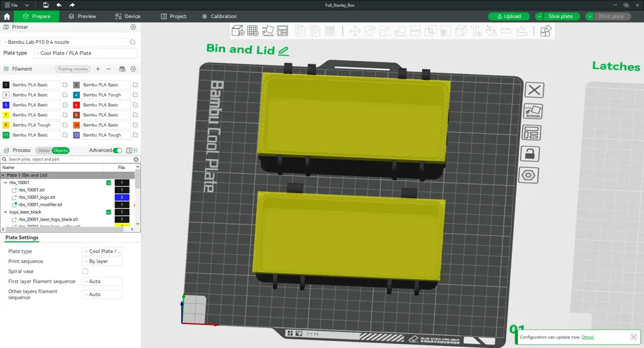644x348 pixels.
Task: Click the Home icon
Action: point(6,17)
